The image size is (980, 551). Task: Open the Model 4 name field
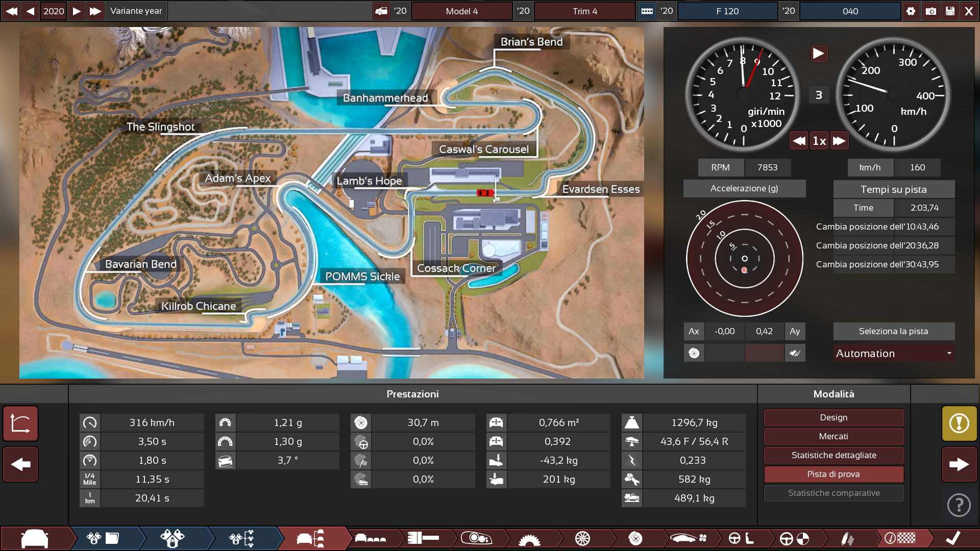point(462,11)
